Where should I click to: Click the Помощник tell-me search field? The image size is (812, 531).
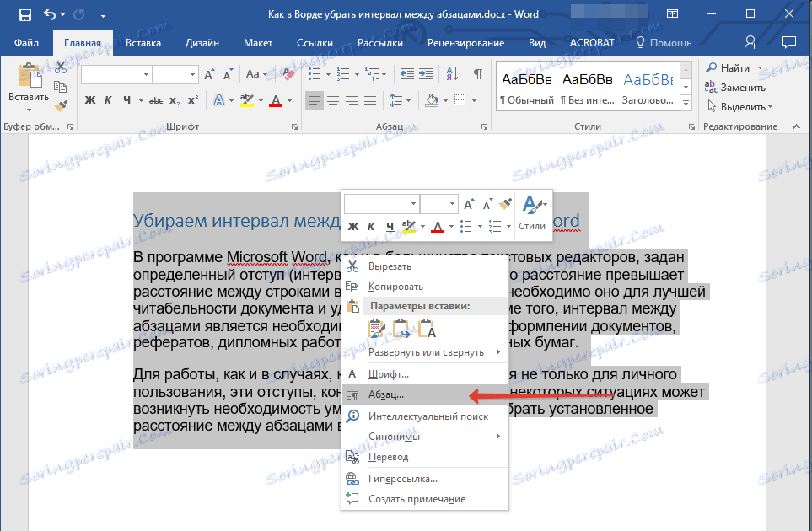tap(664, 43)
